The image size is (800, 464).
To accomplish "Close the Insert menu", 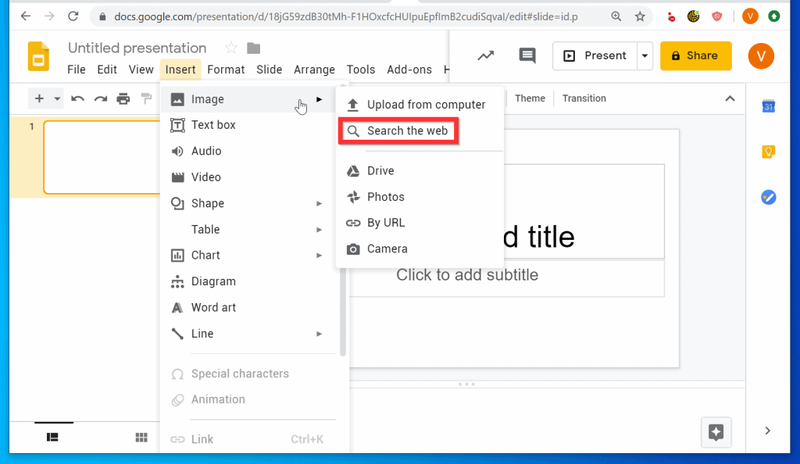I will (x=180, y=69).
